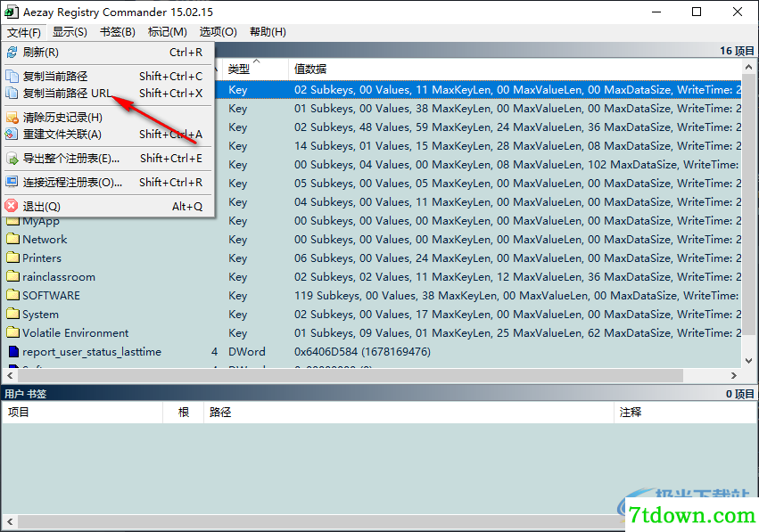
Task: Open the 显示(S) menu
Action: [70, 32]
